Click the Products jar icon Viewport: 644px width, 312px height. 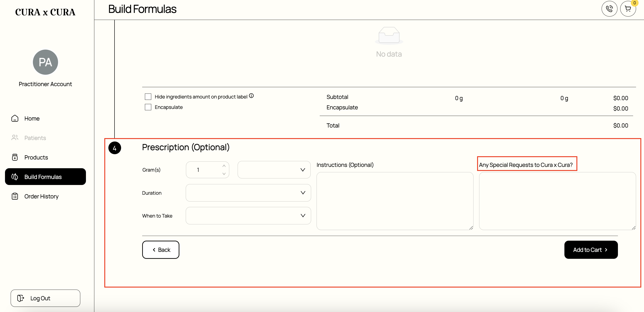click(x=15, y=157)
